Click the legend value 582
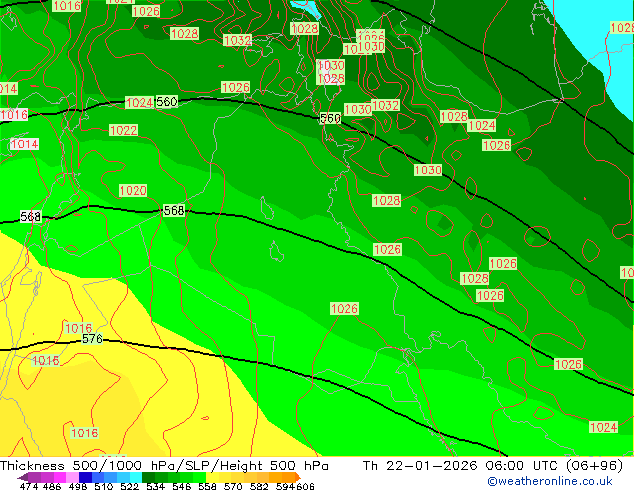634x490 pixels. pyautogui.click(x=259, y=486)
